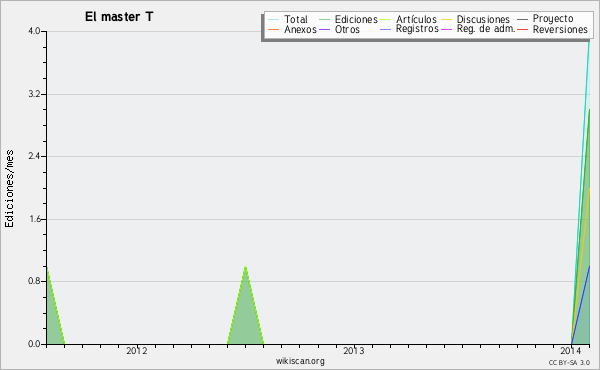
Task: Select the Reversiones legend label
Action: pyautogui.click(x=560, y=29)
